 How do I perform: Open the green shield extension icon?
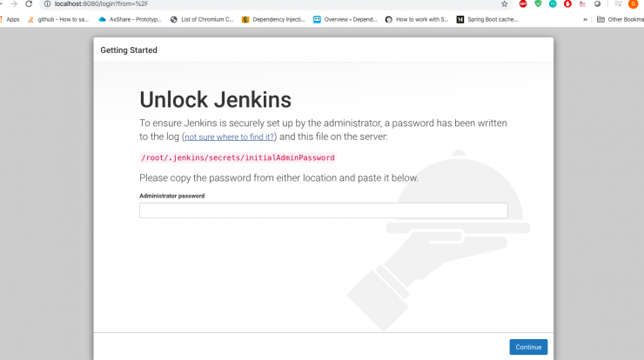(538, 4)
